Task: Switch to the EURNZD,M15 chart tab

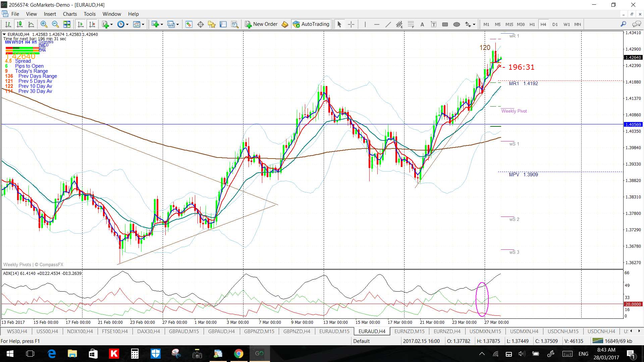Action: point(409,331)
